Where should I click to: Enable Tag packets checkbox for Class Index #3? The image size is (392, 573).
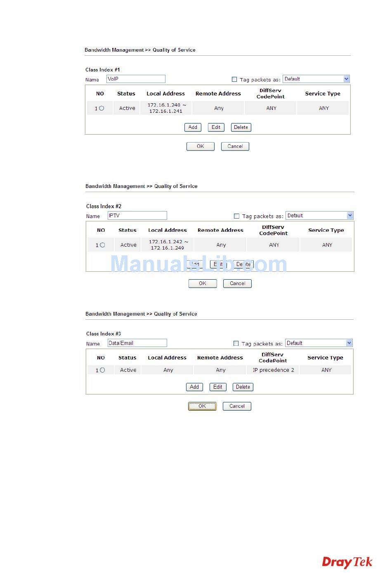236,343
